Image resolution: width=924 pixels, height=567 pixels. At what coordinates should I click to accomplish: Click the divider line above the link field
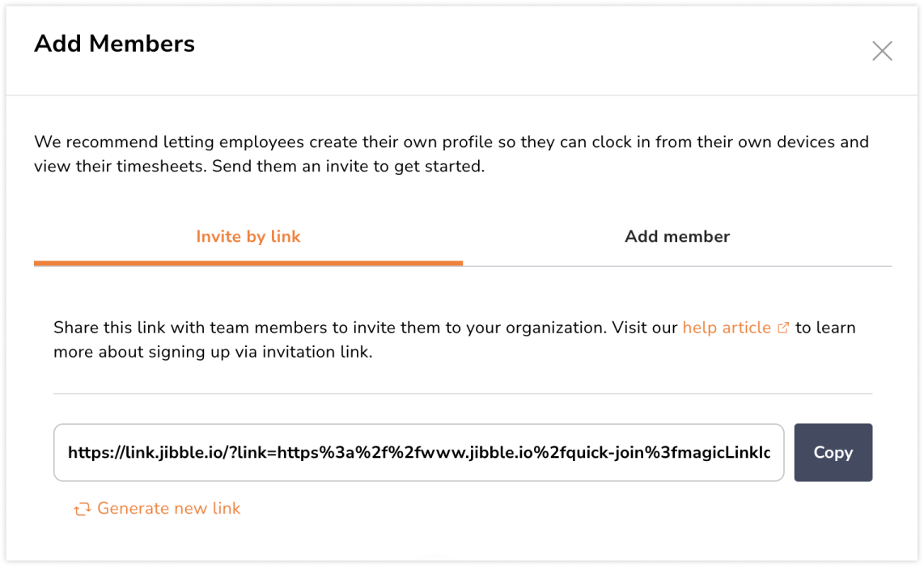point(463,394)
